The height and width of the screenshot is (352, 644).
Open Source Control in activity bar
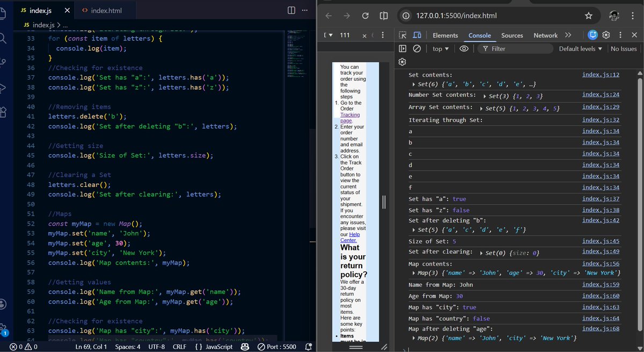pyautogui.click(x=3, y=62)
